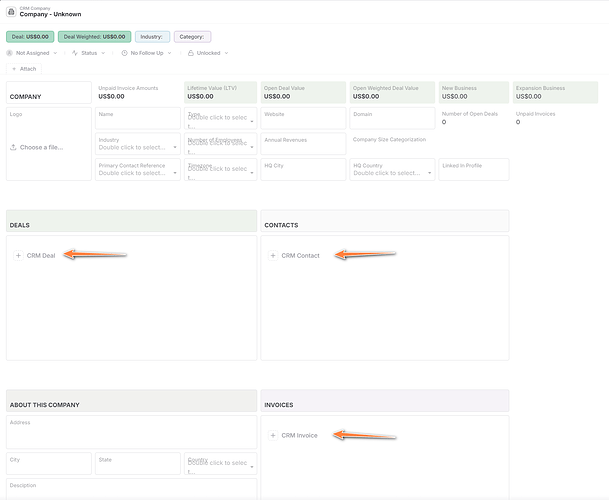609x500 pixels.
Task: Click the plus icon beside Attach
Action: pyautogui.click(x=13, y=69)
